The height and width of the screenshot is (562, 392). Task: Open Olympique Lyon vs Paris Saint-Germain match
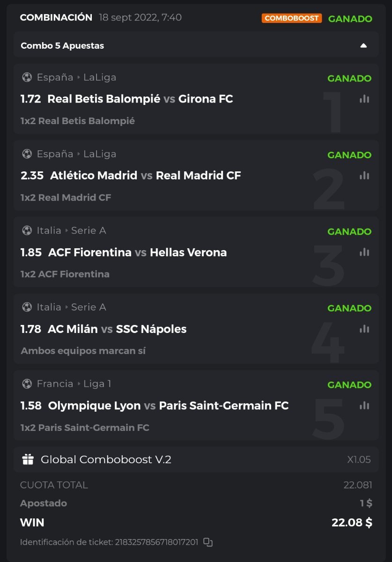168,406
